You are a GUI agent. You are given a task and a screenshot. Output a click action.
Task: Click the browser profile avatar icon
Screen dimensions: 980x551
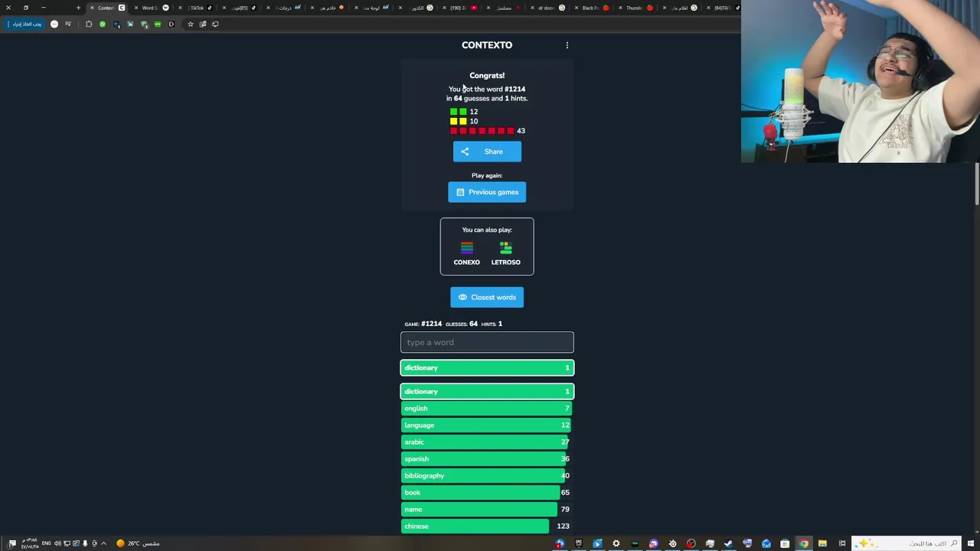coord(54,24)
